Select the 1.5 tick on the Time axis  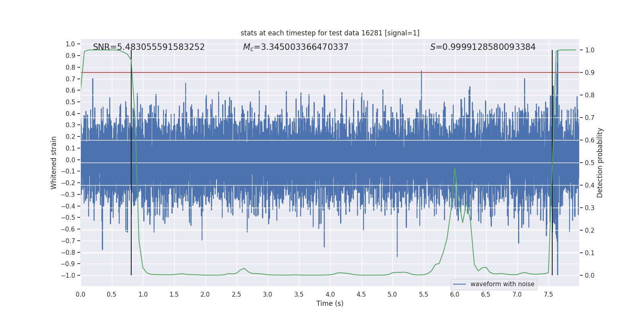click(174, 294)
